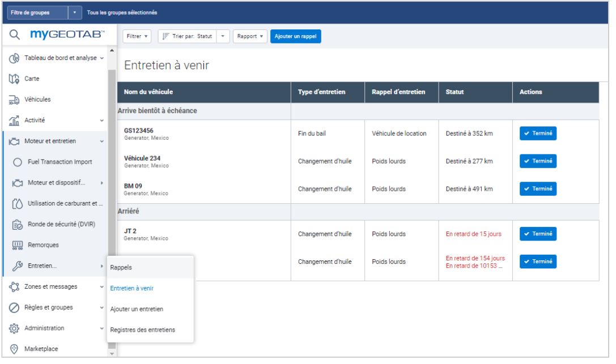This screenshot has width=616, height=364.
Task: Select the Utilisation de carburant droplet icon
Action: (16, 203)
